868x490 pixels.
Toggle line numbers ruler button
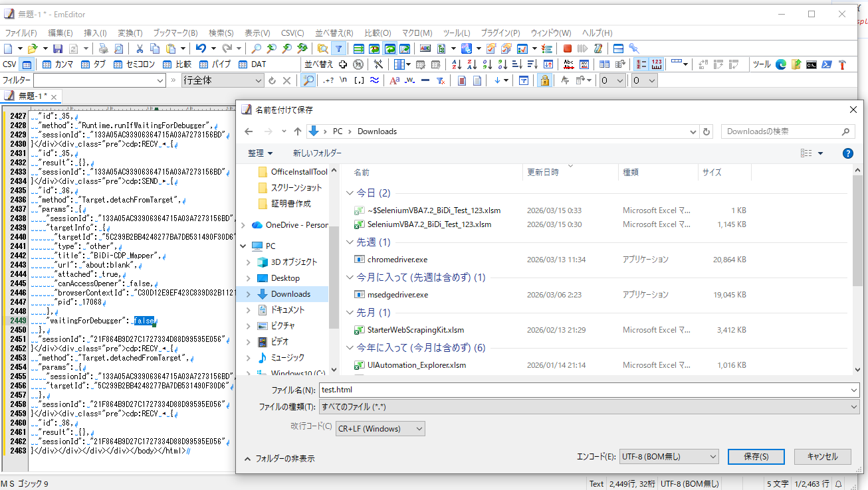coord(641,64)
